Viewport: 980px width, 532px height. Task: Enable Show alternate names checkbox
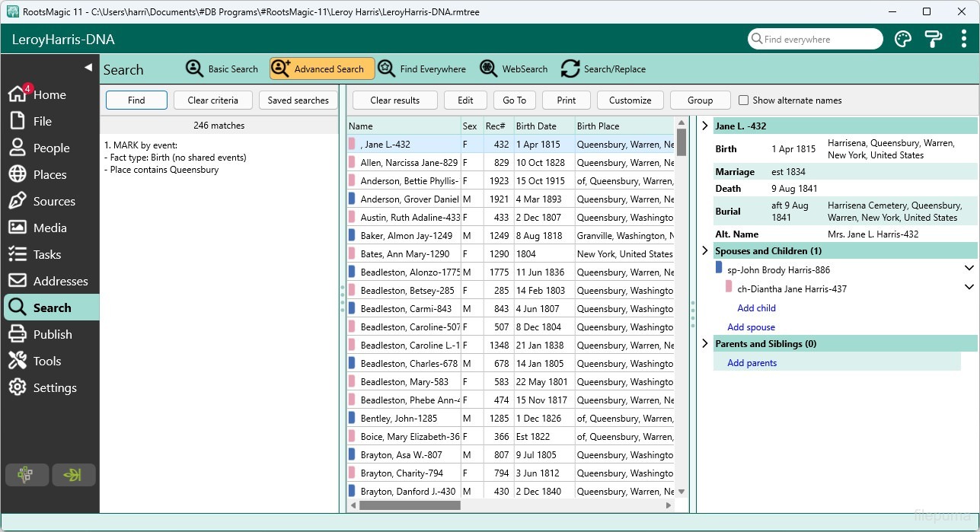click(x=744, y=100)
